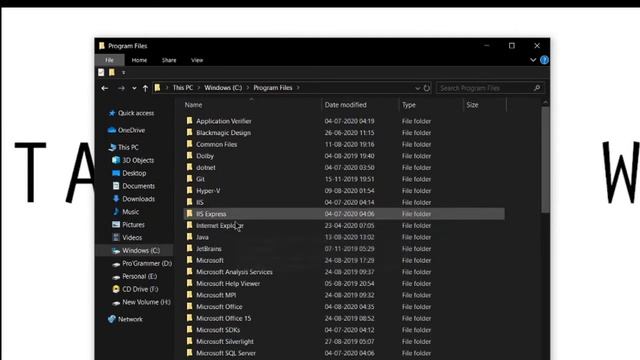This screenshot has height=360, width=640.
Task: Click the Blackmagic Design folder icon
Action: tap(189, 132)
